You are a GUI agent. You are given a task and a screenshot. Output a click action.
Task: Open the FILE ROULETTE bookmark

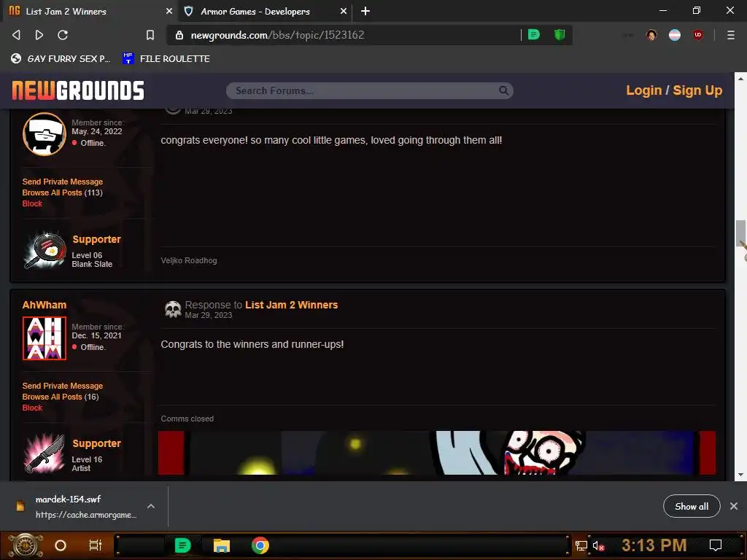tap(166, 58)
